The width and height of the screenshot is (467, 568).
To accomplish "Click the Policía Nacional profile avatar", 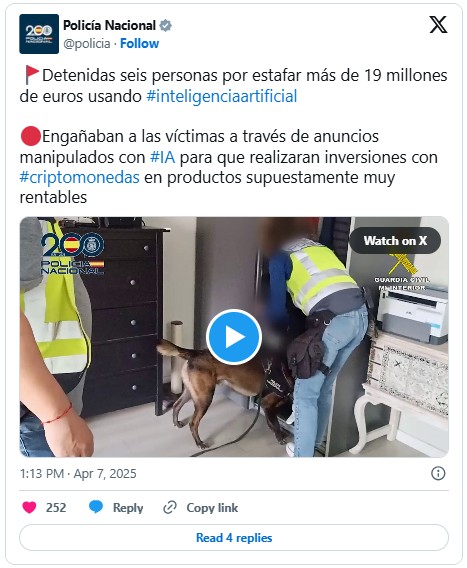I will (x=39, y=34).
